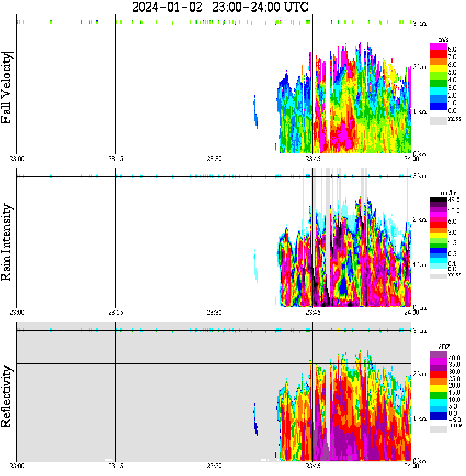This screenshot has width=466, height=476.
Task: Click the '1.5' value in the mm/hr legend
Action: pyautogui.click(x=452, y=242)
